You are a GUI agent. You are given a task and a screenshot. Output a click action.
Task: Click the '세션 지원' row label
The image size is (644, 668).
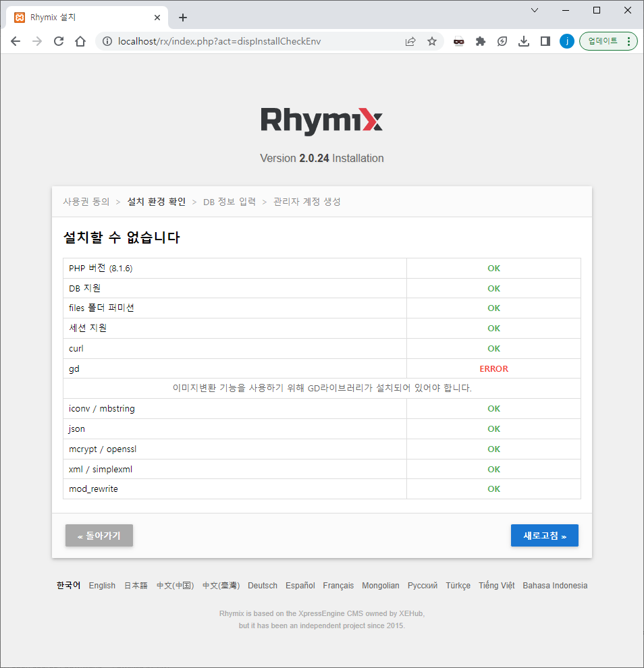(x=88, y=328)
